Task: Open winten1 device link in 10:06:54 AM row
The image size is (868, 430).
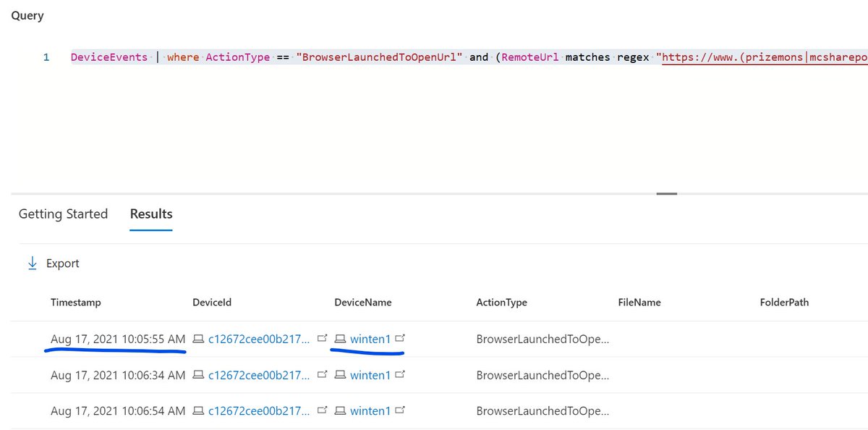Action: click(370, 411)
